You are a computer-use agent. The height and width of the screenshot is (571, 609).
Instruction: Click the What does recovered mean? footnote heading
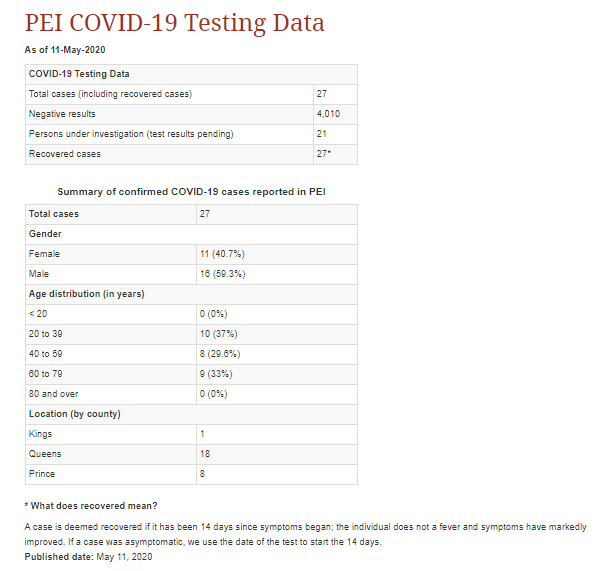[x=93, y=505]
